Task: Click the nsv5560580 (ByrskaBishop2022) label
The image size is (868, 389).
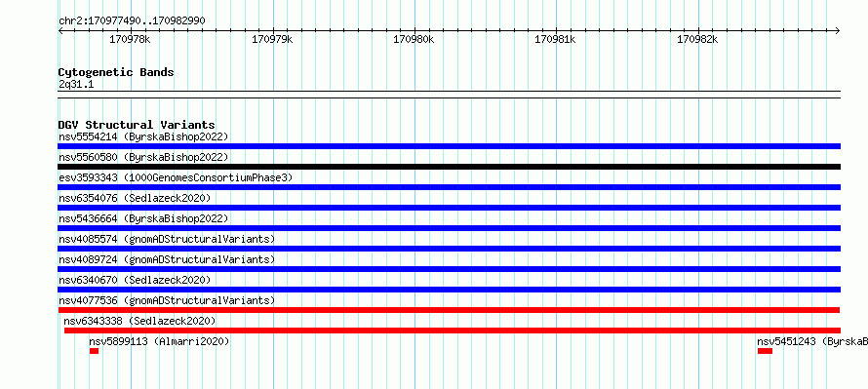Action: click(143, 157)
